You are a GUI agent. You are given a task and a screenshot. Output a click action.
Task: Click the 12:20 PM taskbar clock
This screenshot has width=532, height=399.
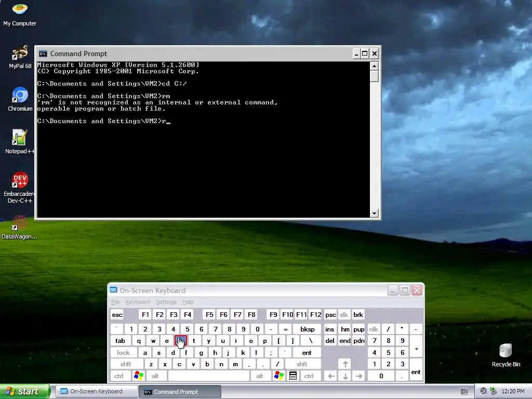coord(513,391)
